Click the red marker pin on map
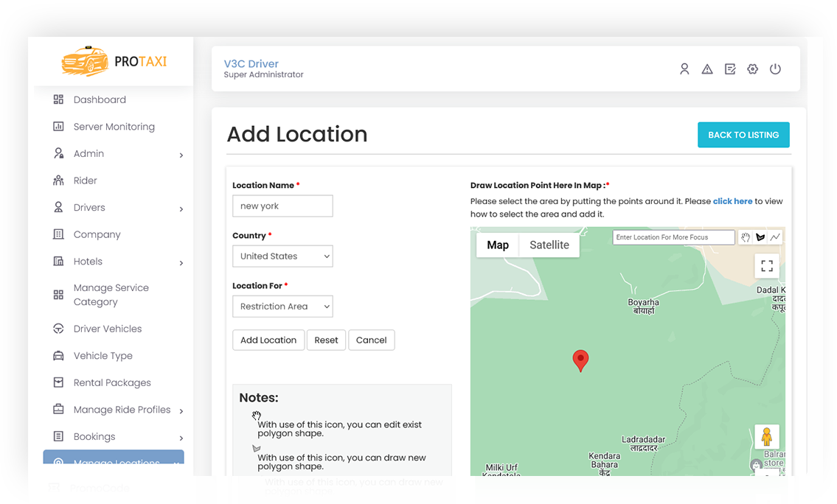 [x=580, y=360]
